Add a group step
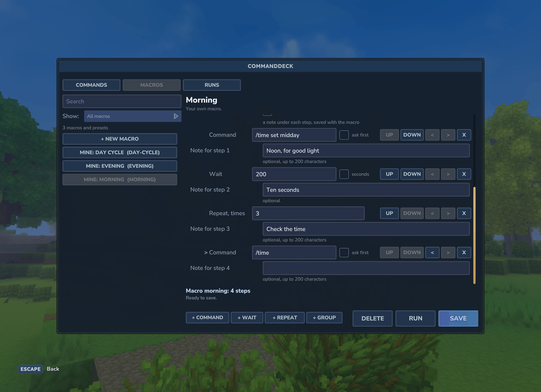Image resolution: width=541 pixels, height=392 pixels. click(x=324, y=318)
